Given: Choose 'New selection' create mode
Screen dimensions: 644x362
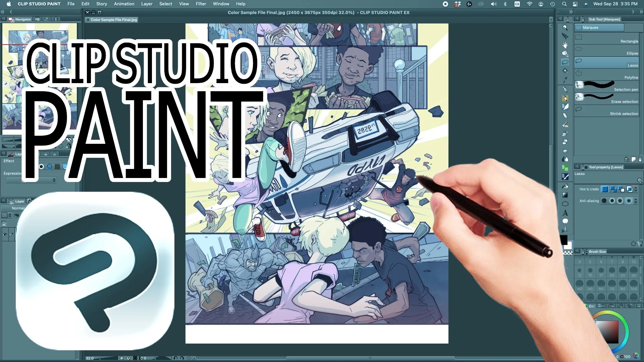Looking at the screenshot, I should (604, 189).
